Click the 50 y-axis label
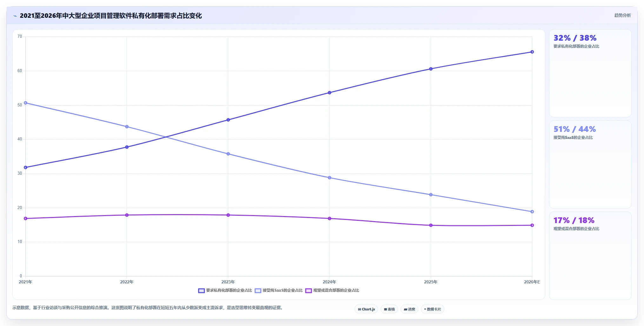 tap(20, 105)
